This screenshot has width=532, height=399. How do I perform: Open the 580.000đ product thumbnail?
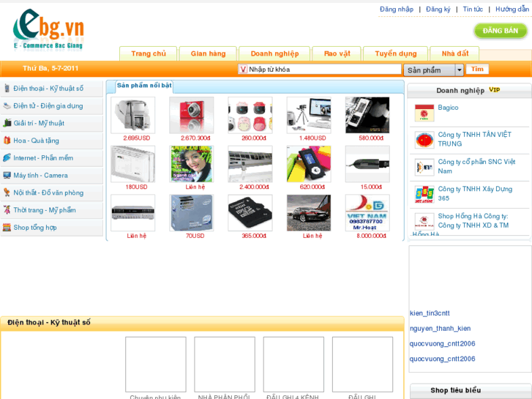point(367,115)
